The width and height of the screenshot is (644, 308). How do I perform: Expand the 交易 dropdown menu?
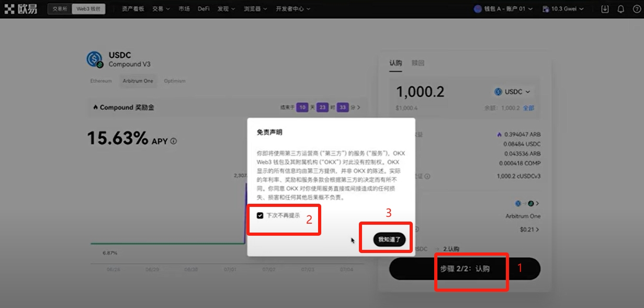point(161,9)
